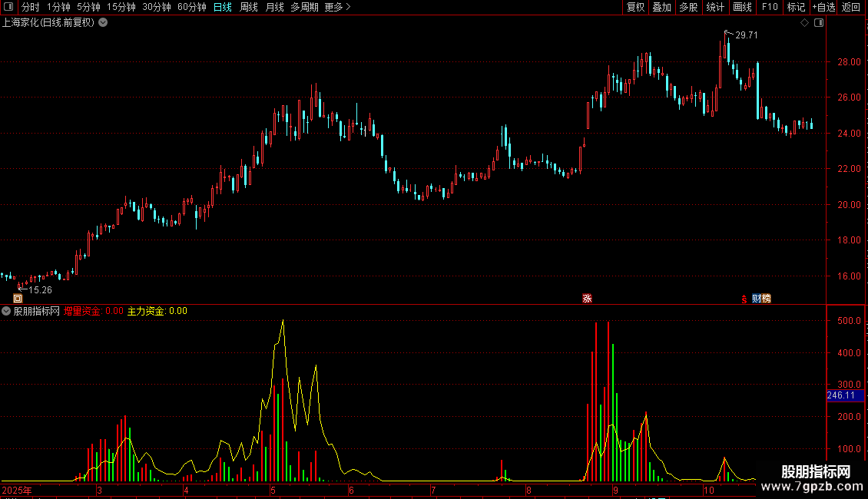Click month 5 on the time axis
868x499 pixels.
click(x=273, y=490)
